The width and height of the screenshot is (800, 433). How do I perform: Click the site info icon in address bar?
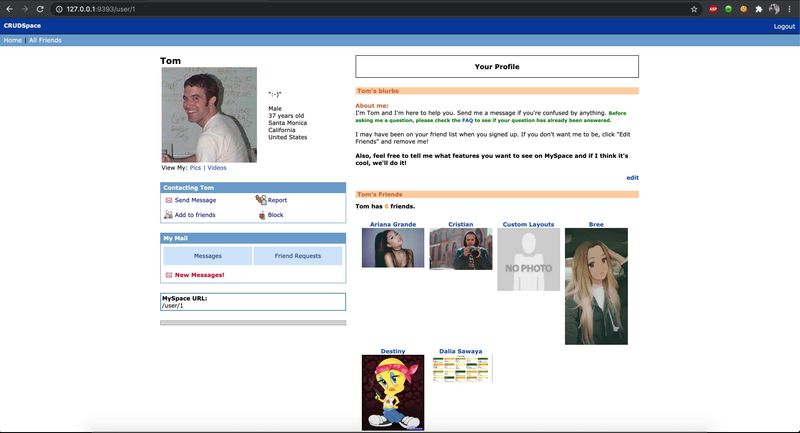[x=59, y=9]
